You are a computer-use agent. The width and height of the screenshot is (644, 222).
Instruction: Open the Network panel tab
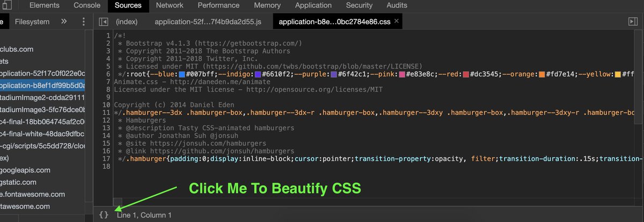point(170,5)
